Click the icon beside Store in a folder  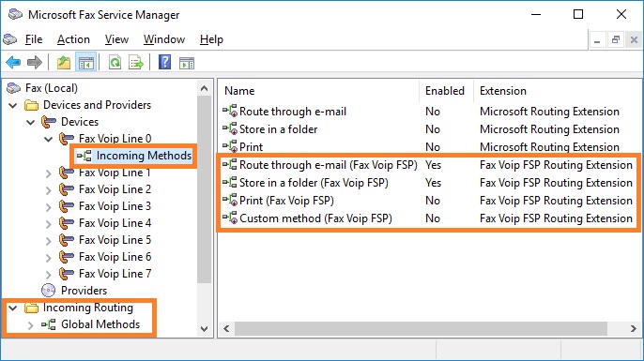(x=230, y=128)
